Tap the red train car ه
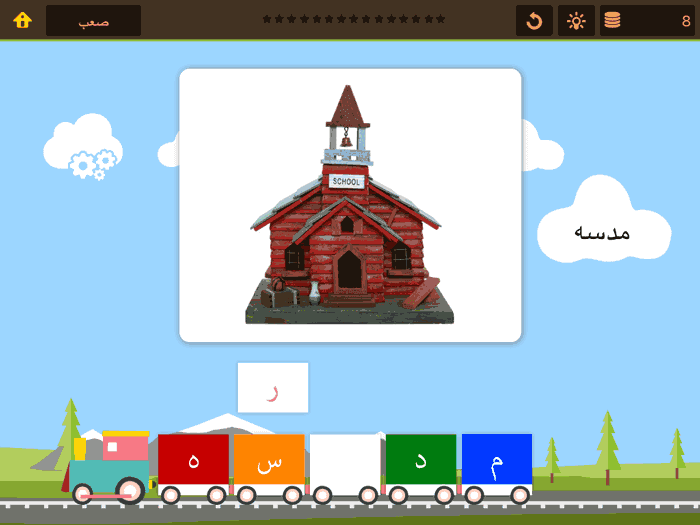 [x=193, y=460]
